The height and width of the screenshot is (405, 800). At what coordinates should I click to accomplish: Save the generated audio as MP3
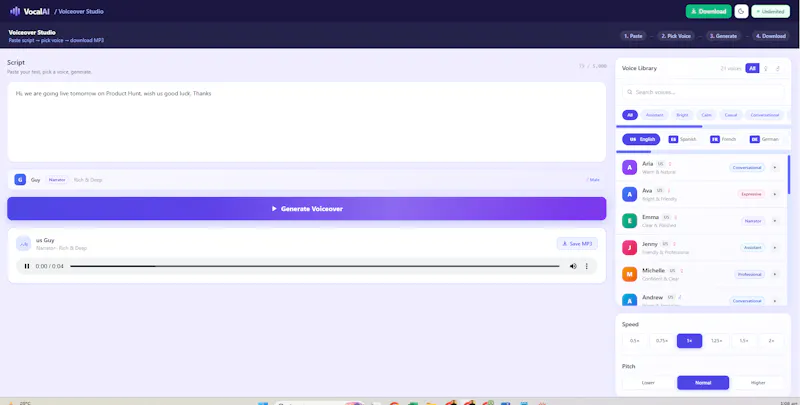pos(577,244)
